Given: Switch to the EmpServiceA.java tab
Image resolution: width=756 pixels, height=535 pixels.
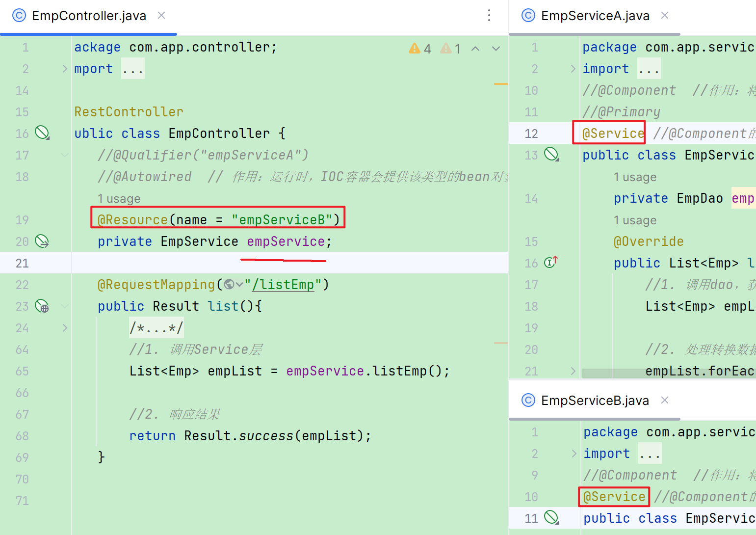Looking at the screenshot, I should click(x=595, y=16).
